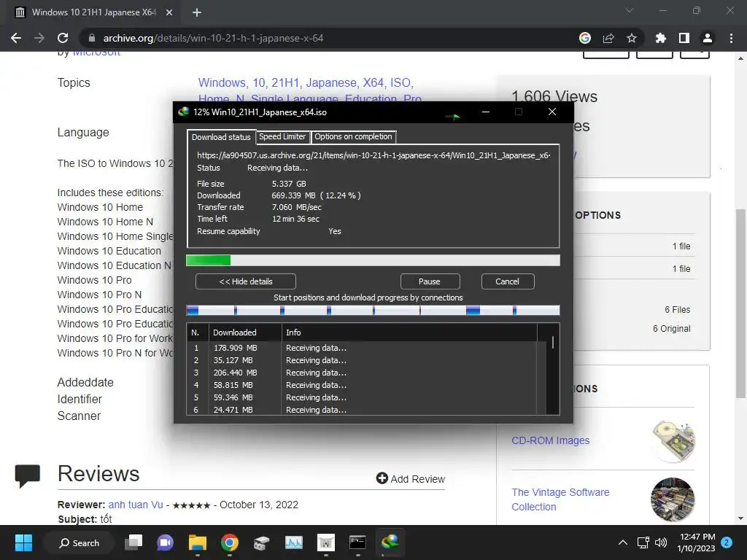Open the CD-ROM Images collection link
Screen dimensions: 747x560
pyautogui.click(x=550, y=440)
